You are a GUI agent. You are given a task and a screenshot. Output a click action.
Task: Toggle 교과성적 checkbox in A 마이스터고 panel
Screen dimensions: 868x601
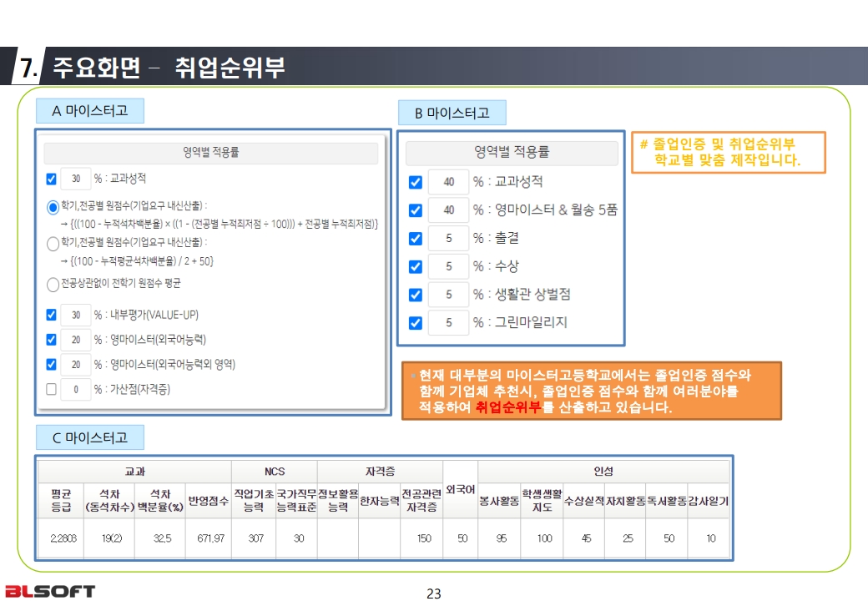(x=52, y=179)
